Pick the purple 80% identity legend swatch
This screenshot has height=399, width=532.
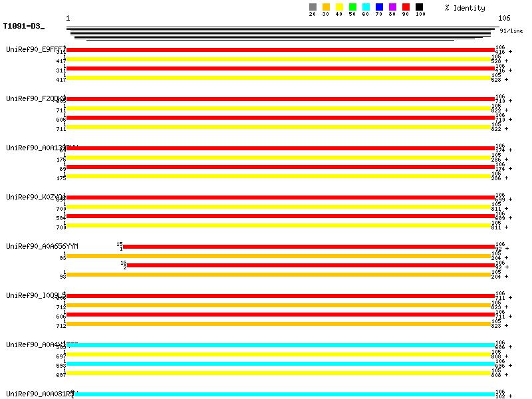click(x=392, y=7)
